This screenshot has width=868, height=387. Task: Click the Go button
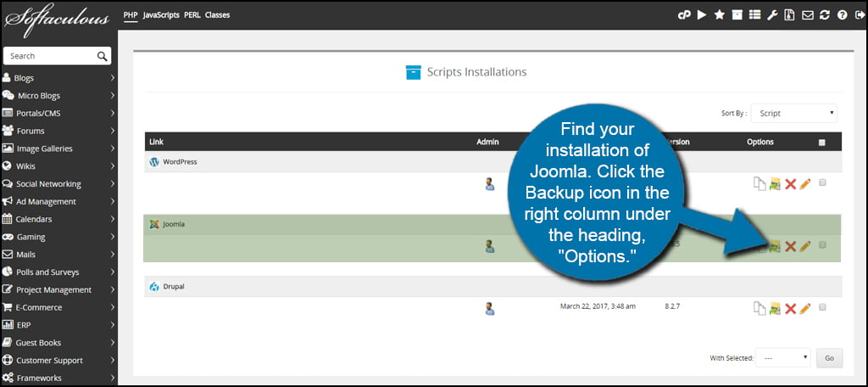pos(829,358)
